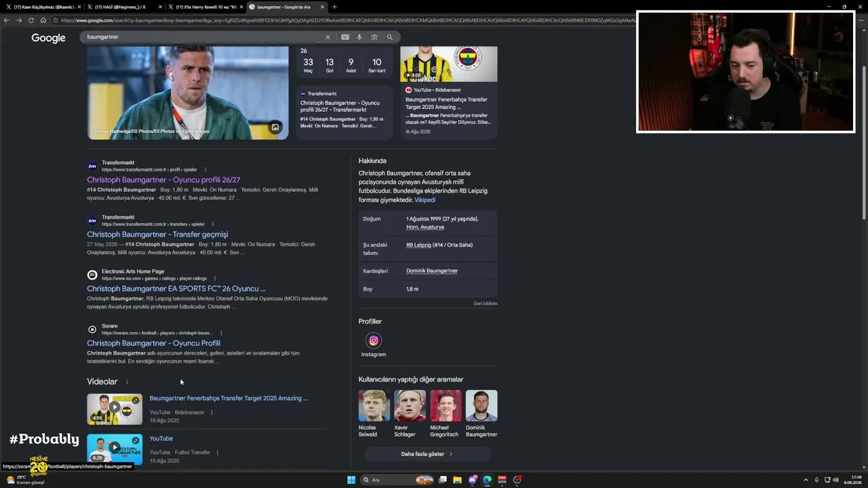Open more options for Transfermarkt Oyuncu profili result

click(205, 169)
